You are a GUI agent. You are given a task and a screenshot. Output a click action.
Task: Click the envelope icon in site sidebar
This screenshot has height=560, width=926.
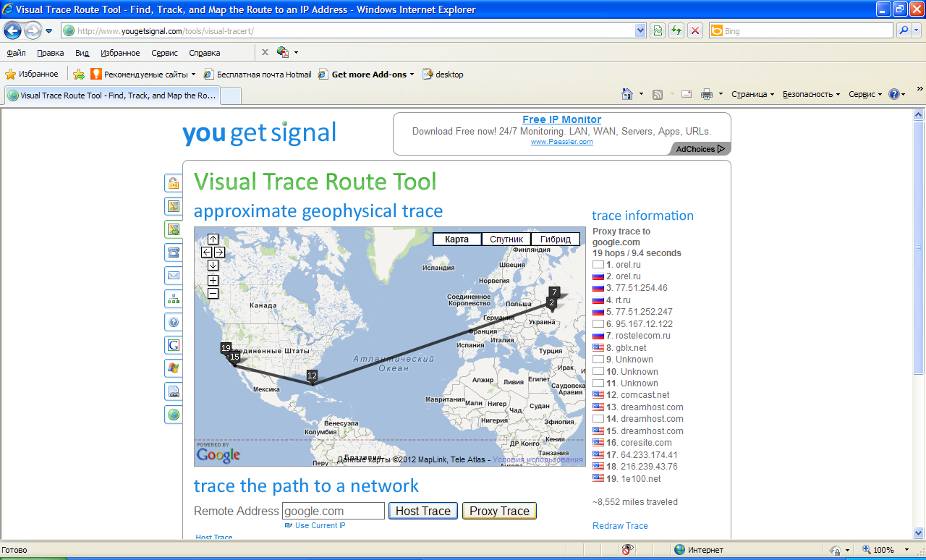174,276
